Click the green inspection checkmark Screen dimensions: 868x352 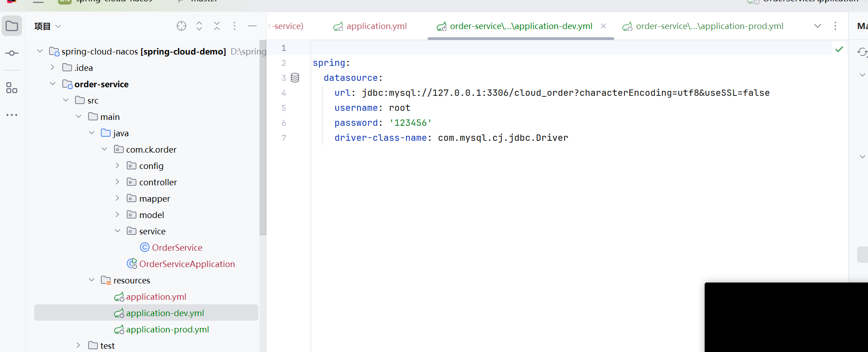click(839, 49)
